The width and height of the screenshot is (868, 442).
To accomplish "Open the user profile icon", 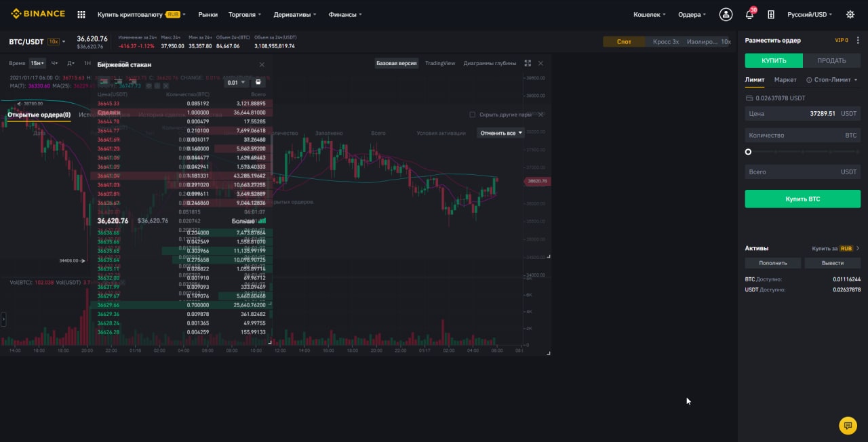I will [x=726, y=14].
